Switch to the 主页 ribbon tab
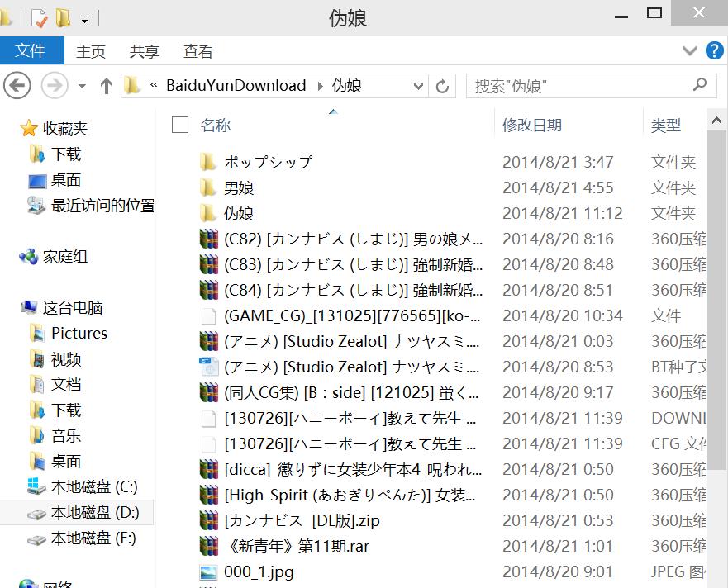The image size is (728, 588). 91,51
